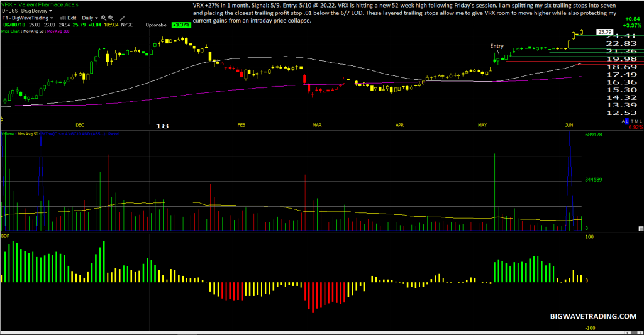Click the 12.53 price axis label
Screen dimensions: 644x335
[x=621, y=113]
